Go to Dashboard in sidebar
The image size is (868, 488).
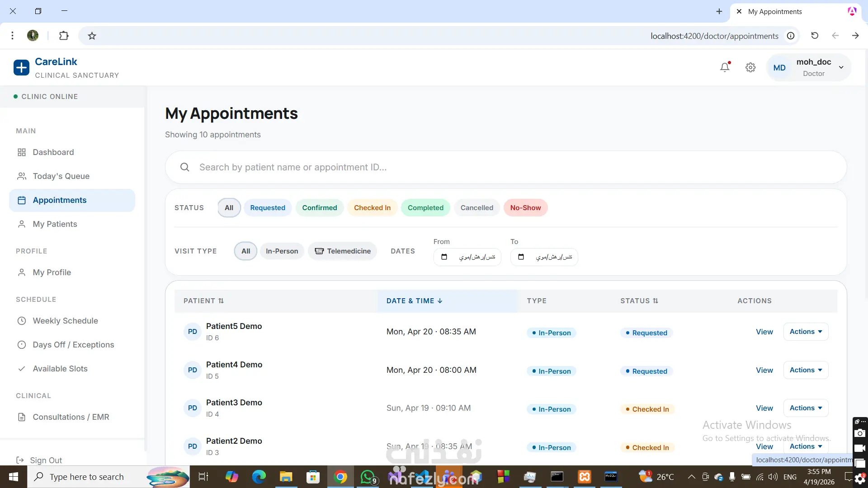click(72, 152)
